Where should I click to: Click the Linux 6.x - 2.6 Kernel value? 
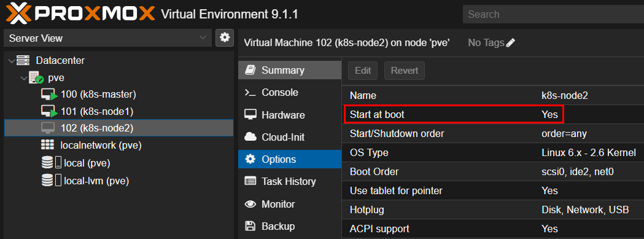(x=589, y=153)
